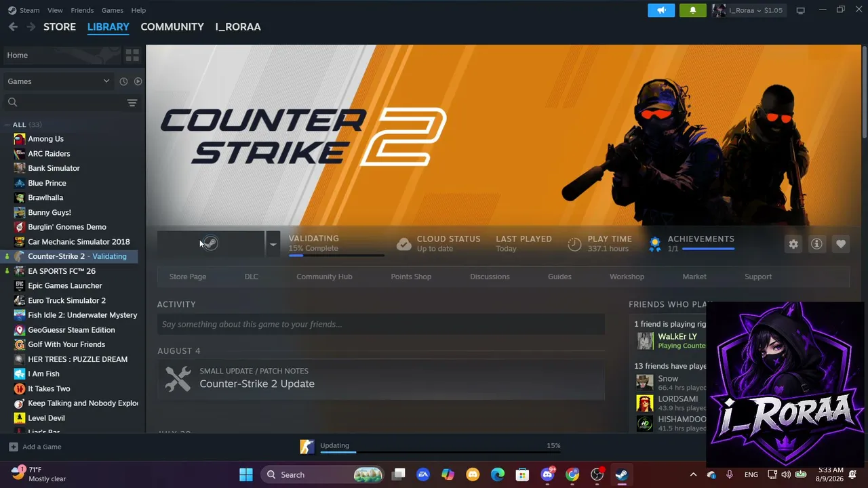The height and width of the screenshot is (488, 868).
Task: Open friend WaLkEr LY's entry
Action: (670, 341)
